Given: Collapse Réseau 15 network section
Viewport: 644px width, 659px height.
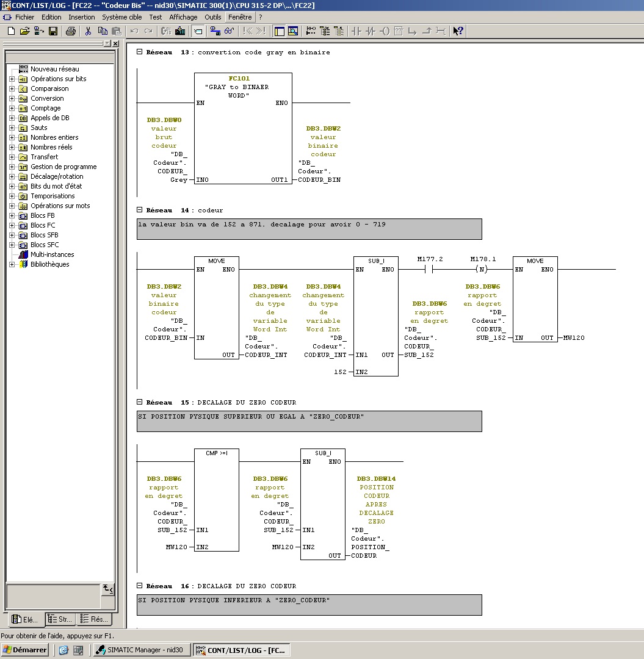Looking at the screenshot, I should pyautogui.click(x=140, y=403).
